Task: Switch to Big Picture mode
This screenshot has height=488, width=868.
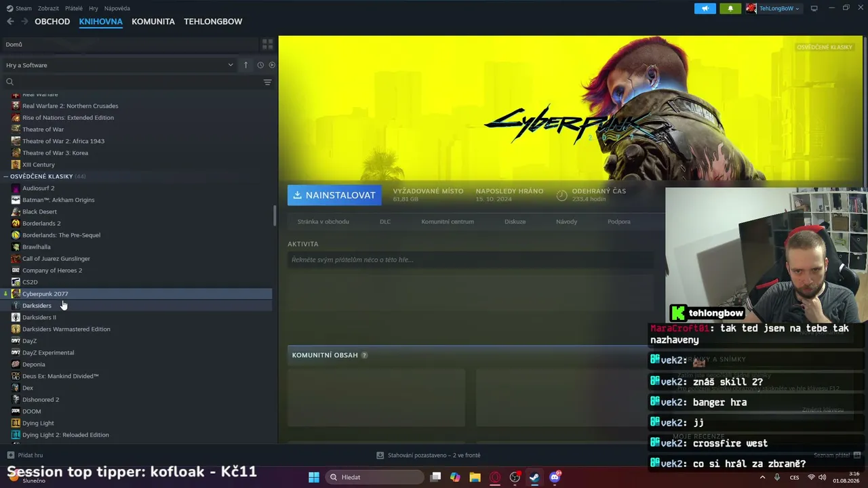Action: (x=814, y=8)
